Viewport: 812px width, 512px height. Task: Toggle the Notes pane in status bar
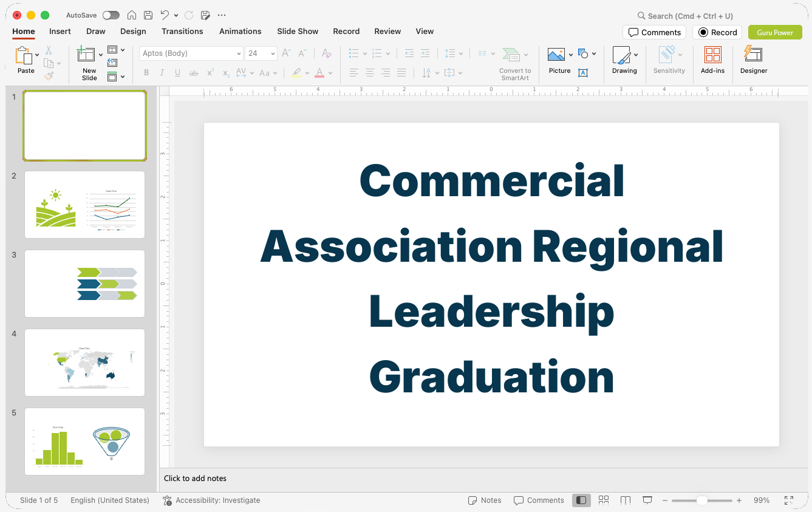coord(485,500)
